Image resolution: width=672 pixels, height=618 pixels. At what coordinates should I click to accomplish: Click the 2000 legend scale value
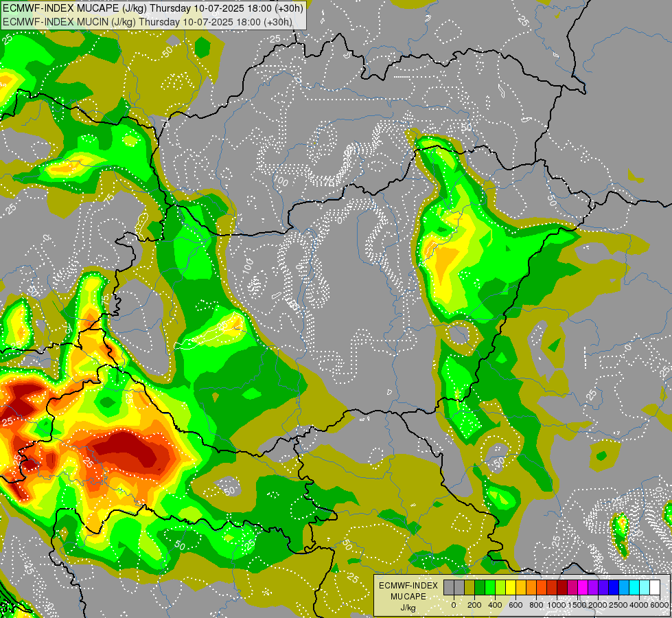(x=598, y=605)
